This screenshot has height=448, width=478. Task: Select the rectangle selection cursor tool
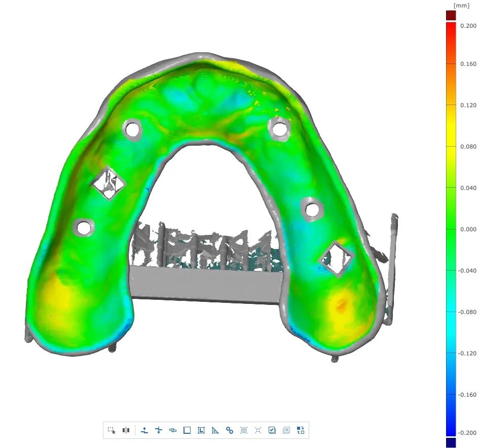112,430
